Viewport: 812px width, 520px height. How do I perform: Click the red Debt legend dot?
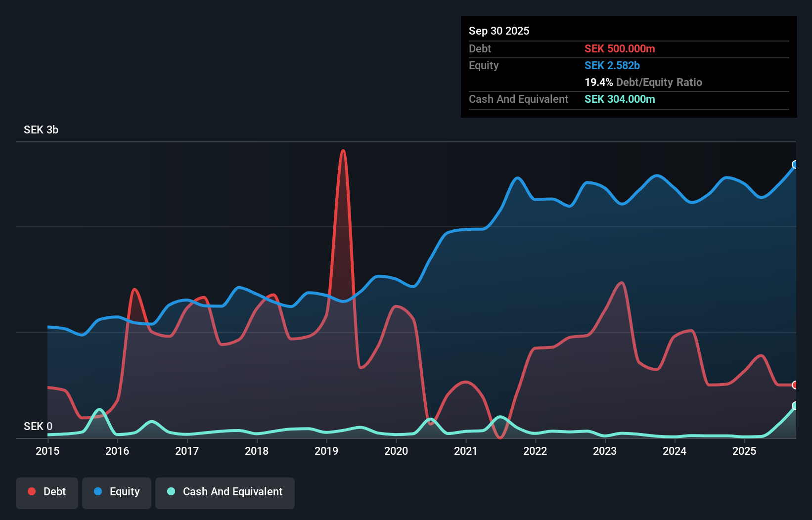(x=32, y=491)
